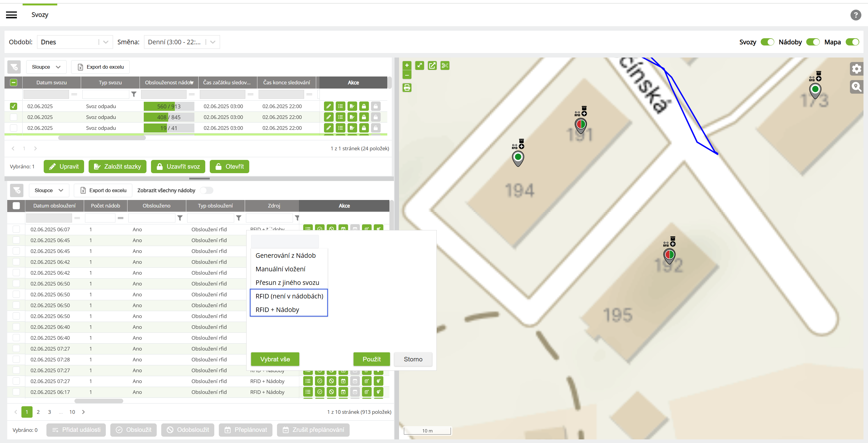This screenshot has width=868, height=443.
Task: Click the map print icon
Action: 407,88
